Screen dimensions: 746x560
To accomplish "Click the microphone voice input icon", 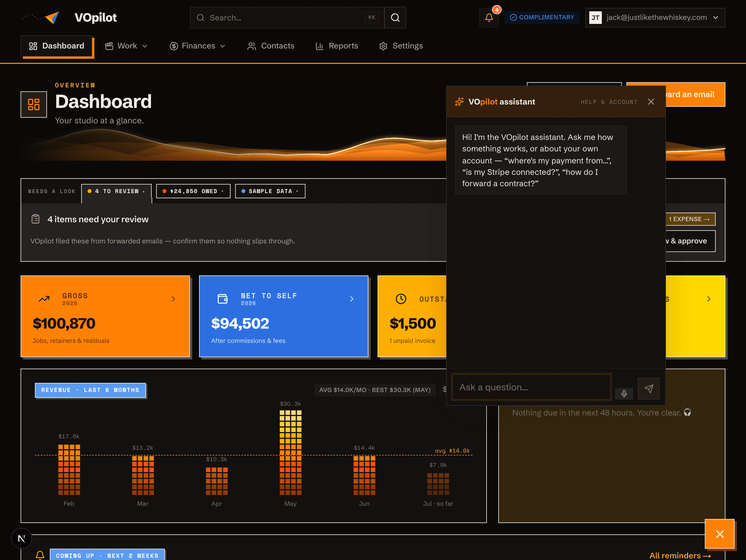I will point(624,394).
